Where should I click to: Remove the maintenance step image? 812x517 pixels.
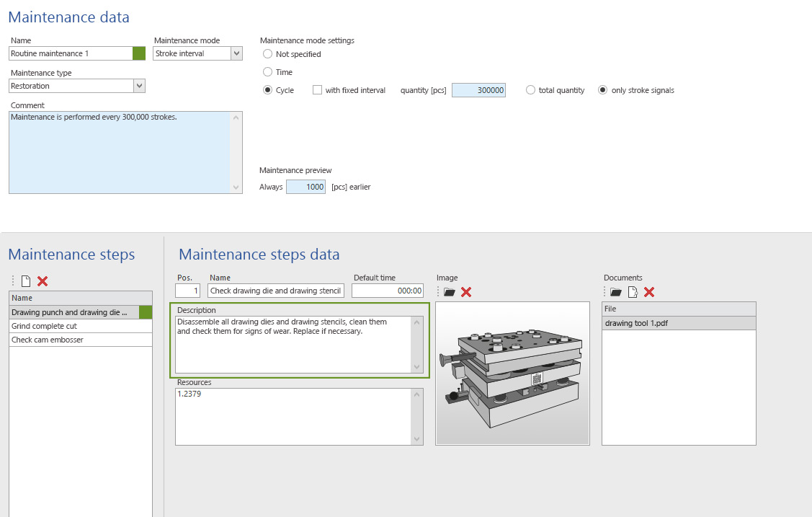466,292
